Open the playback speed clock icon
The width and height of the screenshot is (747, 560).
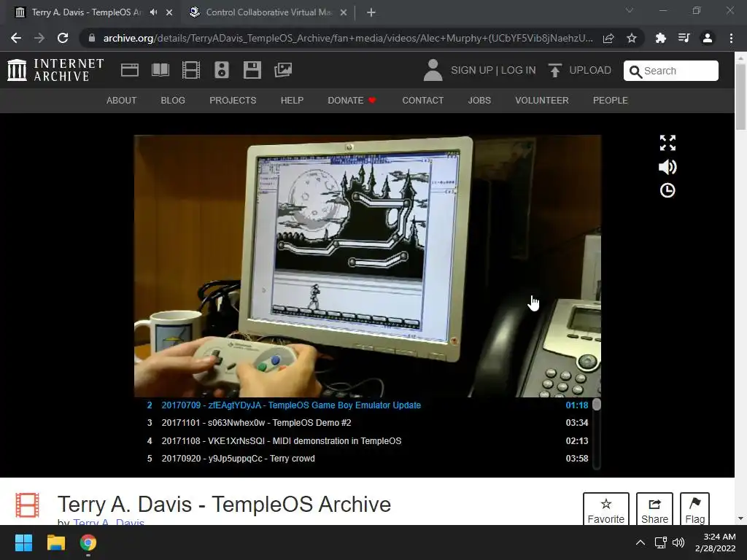667,190
